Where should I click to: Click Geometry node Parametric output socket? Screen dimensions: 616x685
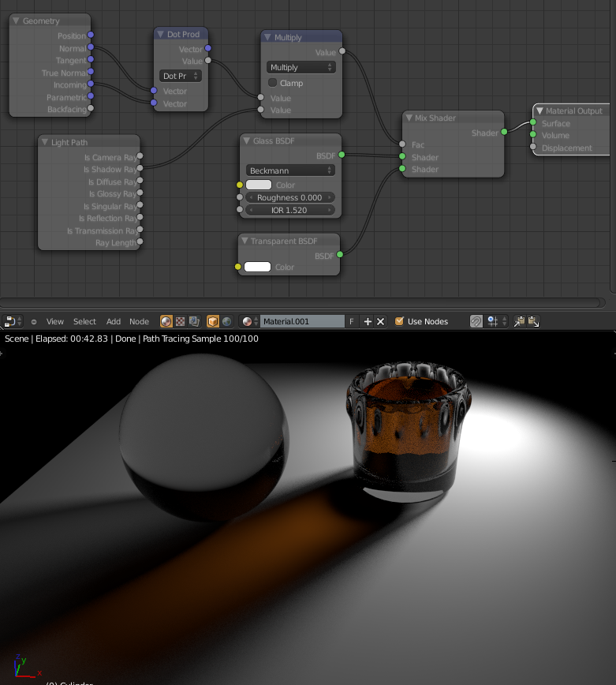pyautogui.click(x=91, y=96)
